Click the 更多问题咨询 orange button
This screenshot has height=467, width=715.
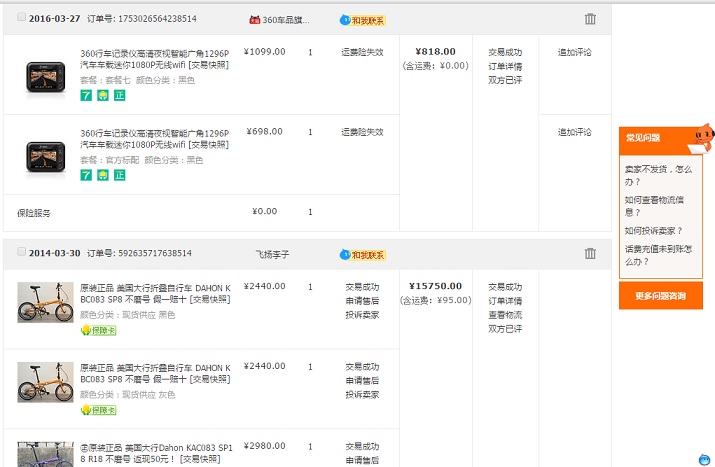(x=661, y=296)
